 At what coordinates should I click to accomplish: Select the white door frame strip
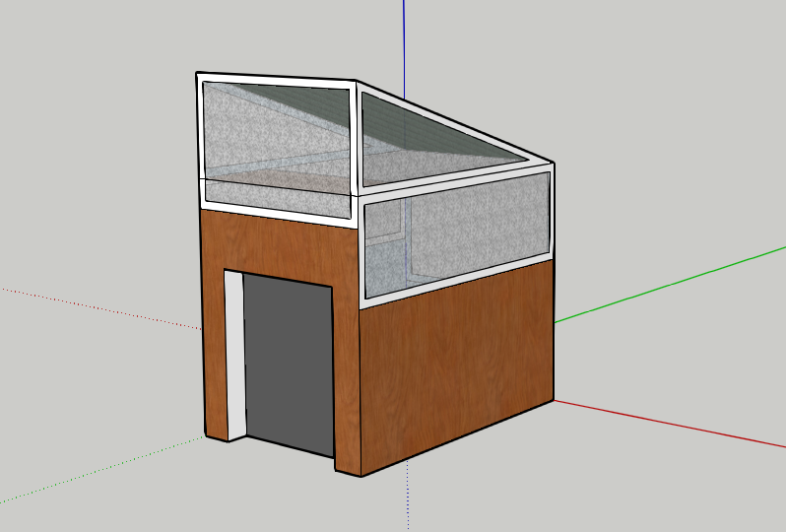pos(234,355)
